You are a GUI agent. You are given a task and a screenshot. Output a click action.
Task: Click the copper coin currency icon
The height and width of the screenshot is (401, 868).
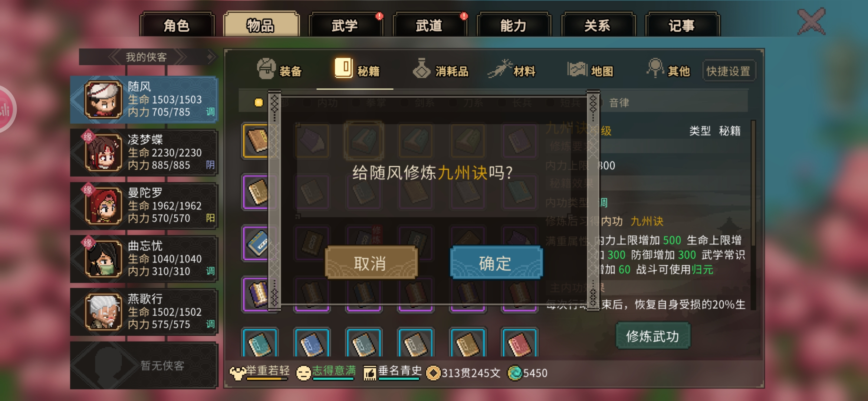pos(433,373)
